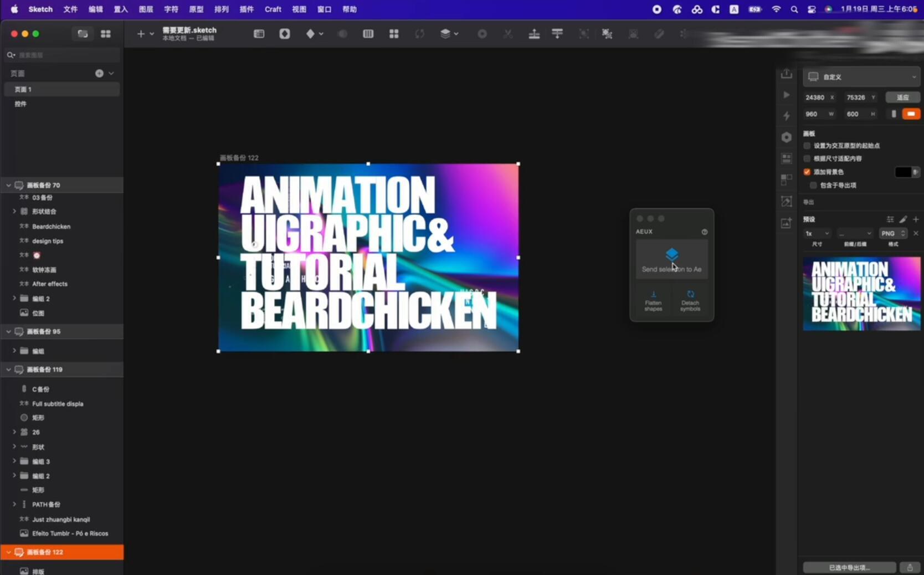Click the create symbol toolbar icon
Viewport: 924px width, 575px height.
pos(285,34)
